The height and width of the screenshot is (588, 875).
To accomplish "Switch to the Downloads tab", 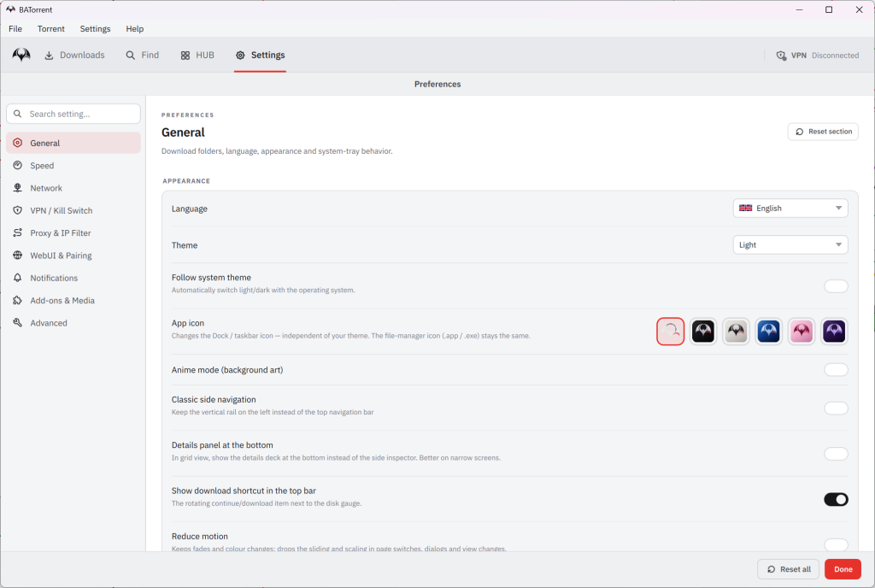I will point(75,56).
